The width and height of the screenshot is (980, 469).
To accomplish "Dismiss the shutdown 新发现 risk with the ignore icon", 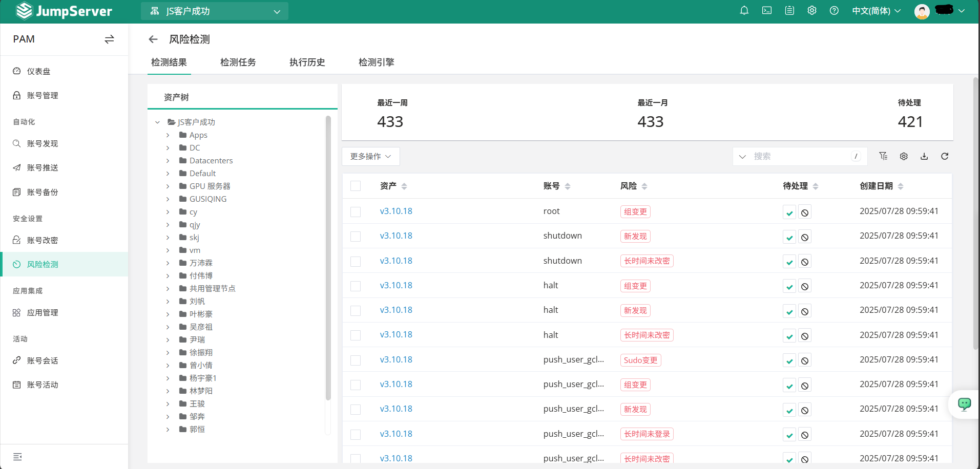I will tap(804, 237).
